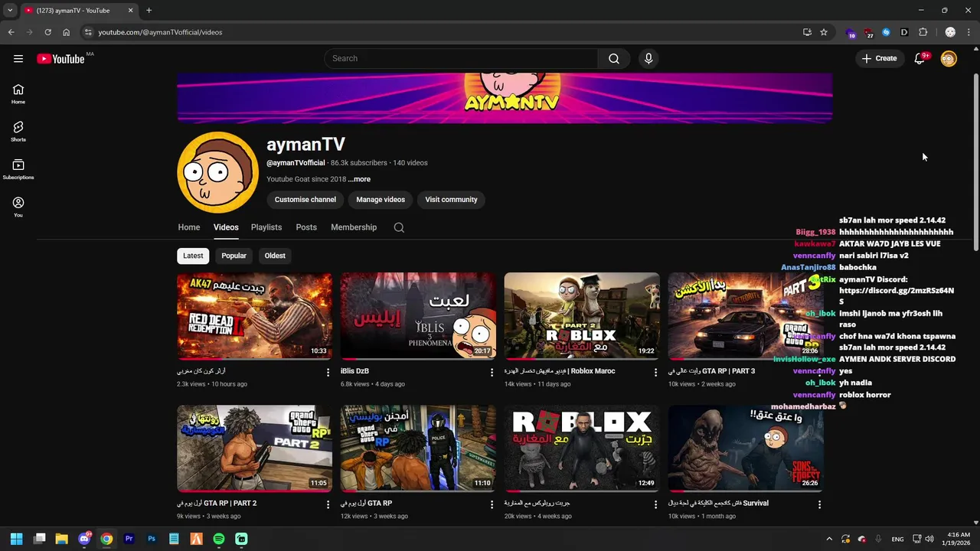Image resolution: width=980 pixels, height=551 pixels.
Task: Select the aymanTV browser tab
Action: 78,10
